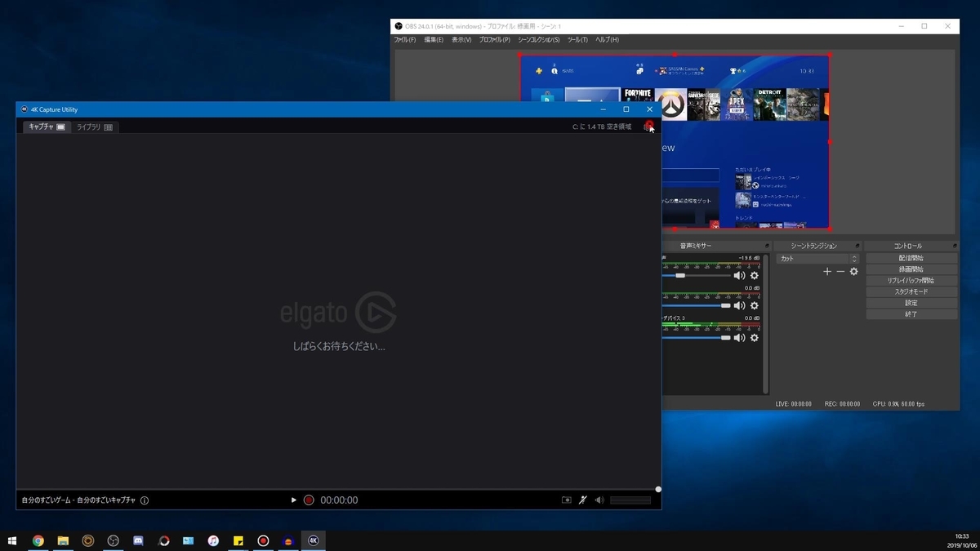Mute the first audio mixer channel (-19.6 dB)

coord(739,276)
